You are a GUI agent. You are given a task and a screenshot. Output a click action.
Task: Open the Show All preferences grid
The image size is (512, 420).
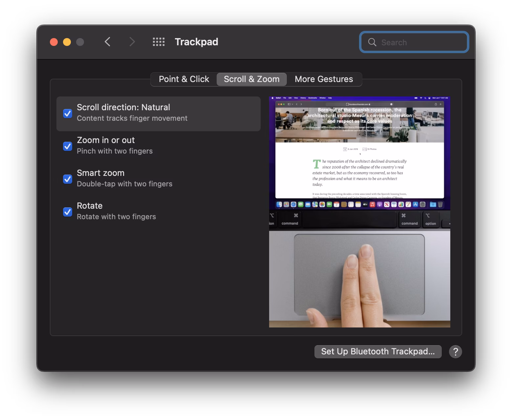coord(159,42)
